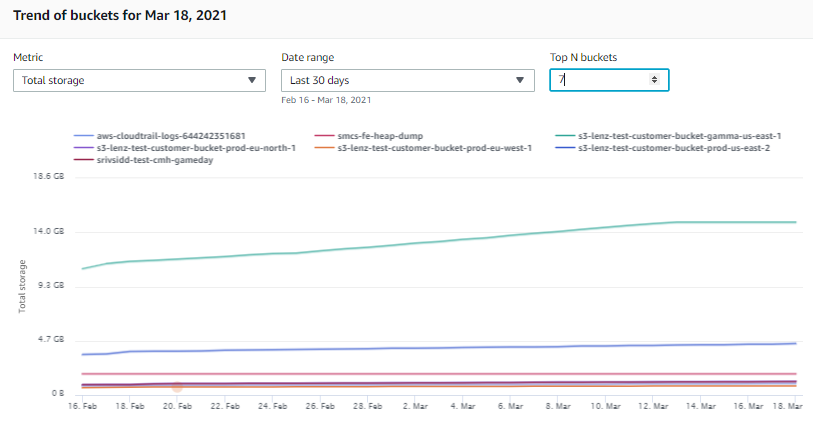
Task: Toggle aws-cloudtrail-logs-644242351681 legend series
Action: pyautogui.click(x=172, y=136)
